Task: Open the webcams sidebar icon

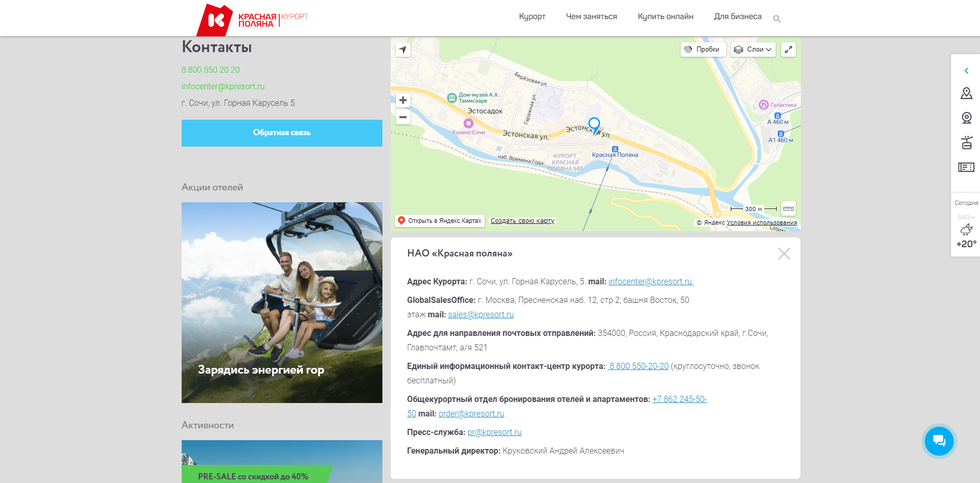Action: 967,118
